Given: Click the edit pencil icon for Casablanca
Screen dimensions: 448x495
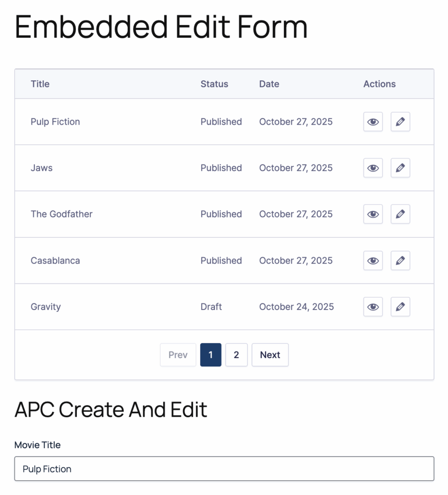Looking at the screenshot, I should [400, 261].
